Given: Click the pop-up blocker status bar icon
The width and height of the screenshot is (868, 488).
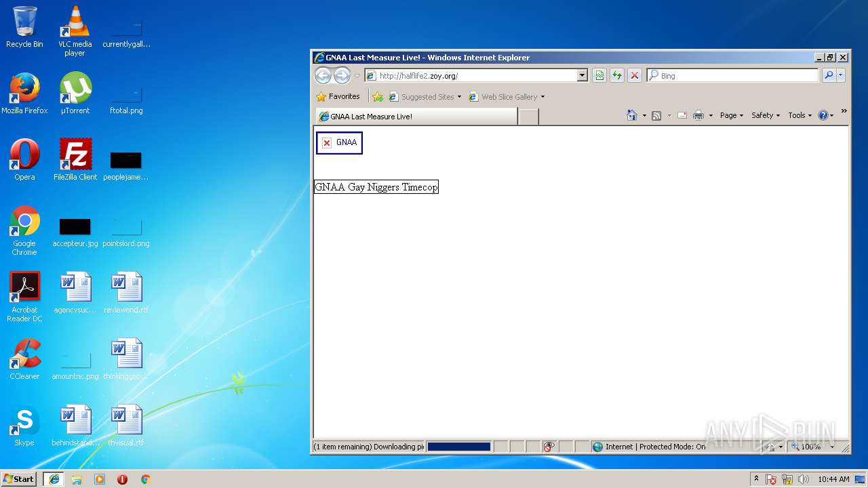Looking at the screenshot, I should pos(549,447).
